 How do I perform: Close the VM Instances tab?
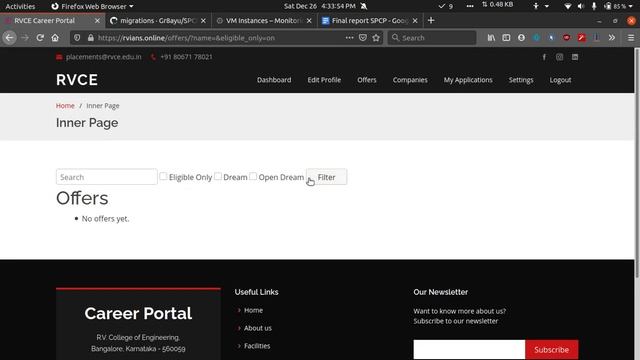pos(309,20)
